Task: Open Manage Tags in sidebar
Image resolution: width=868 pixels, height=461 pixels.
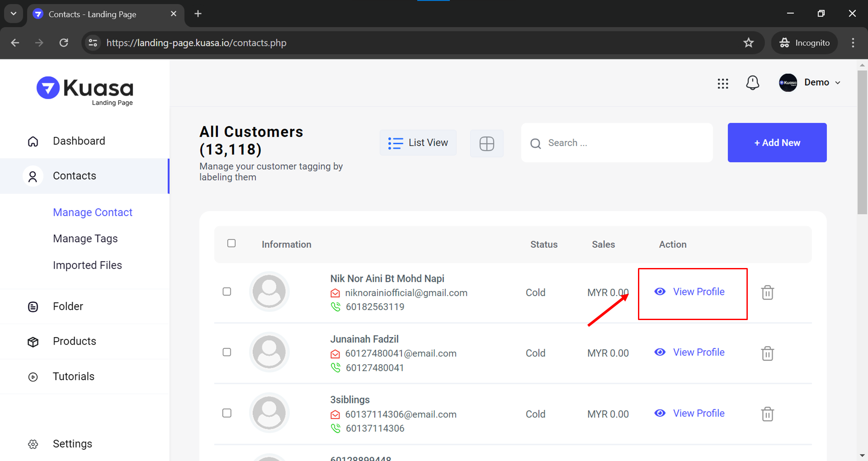Action: 85,239
